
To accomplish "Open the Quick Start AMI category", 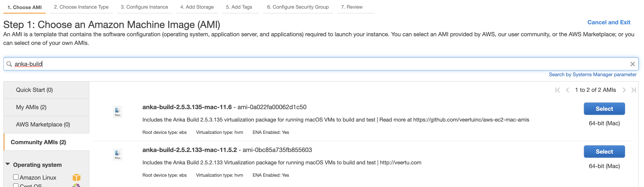I will point(34,90).
